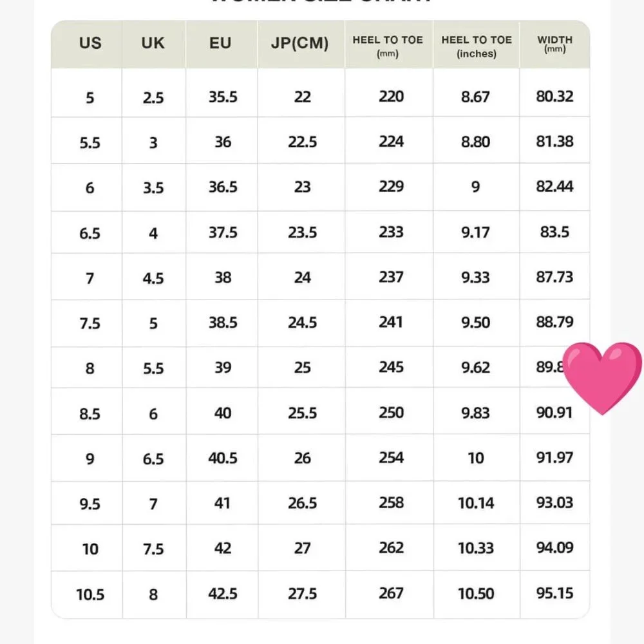Click the 262 mm heel-to-toe cell
The height and width of the screenshot is (644, 644).
[x=391, y=548]
